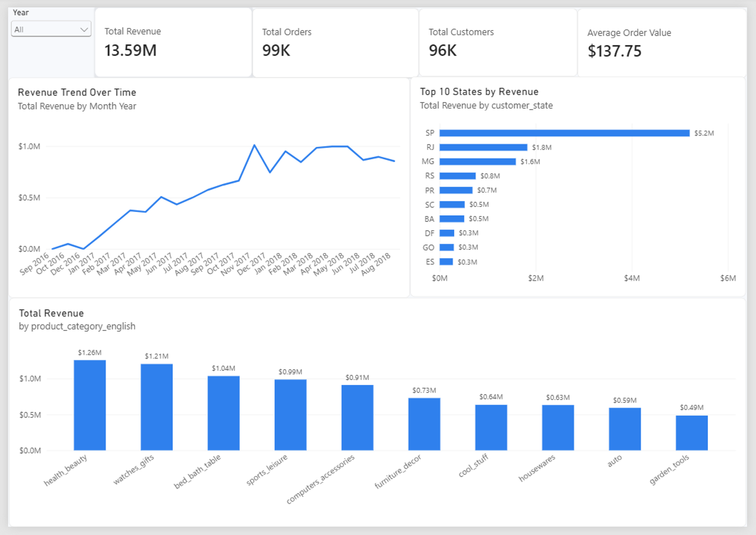756x535 pixels.
Task: Select the Total Revenue 13.59M card
Action: (x=173, y=42)
